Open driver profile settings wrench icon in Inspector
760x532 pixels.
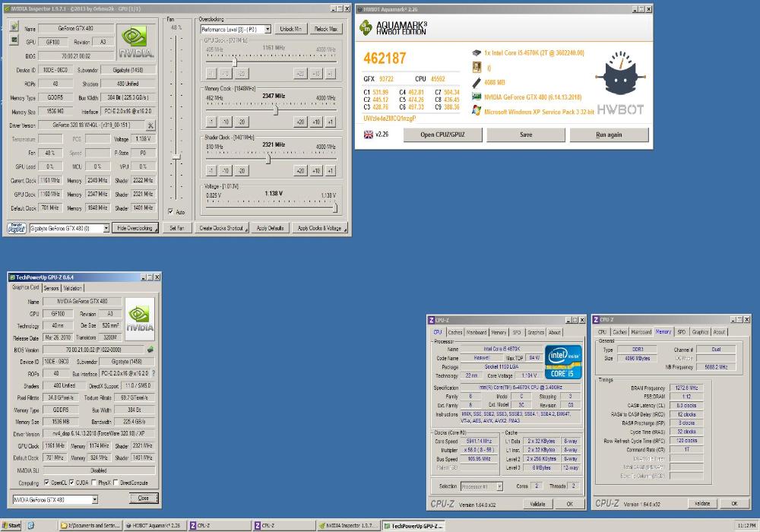(150, 125)
